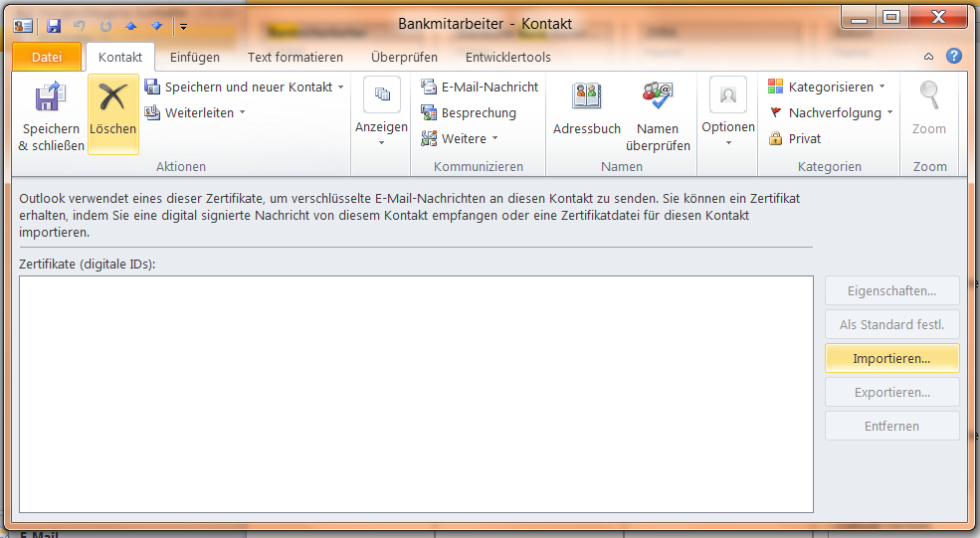Open the Weiterleiten dropdown
Screen dimensions: 980x538
pyautogui.click(x=242, y=113)
